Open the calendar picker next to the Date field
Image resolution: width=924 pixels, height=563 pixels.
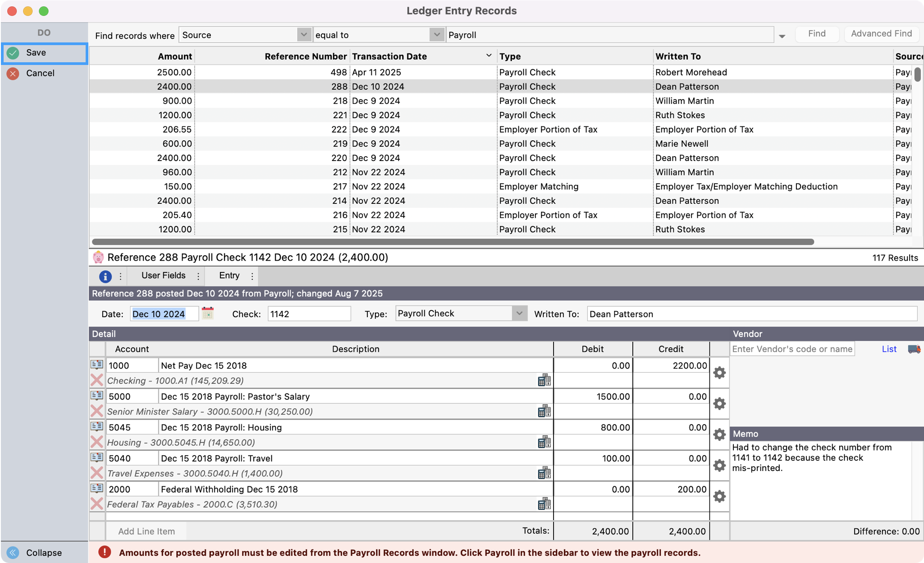tap(208, 313)
